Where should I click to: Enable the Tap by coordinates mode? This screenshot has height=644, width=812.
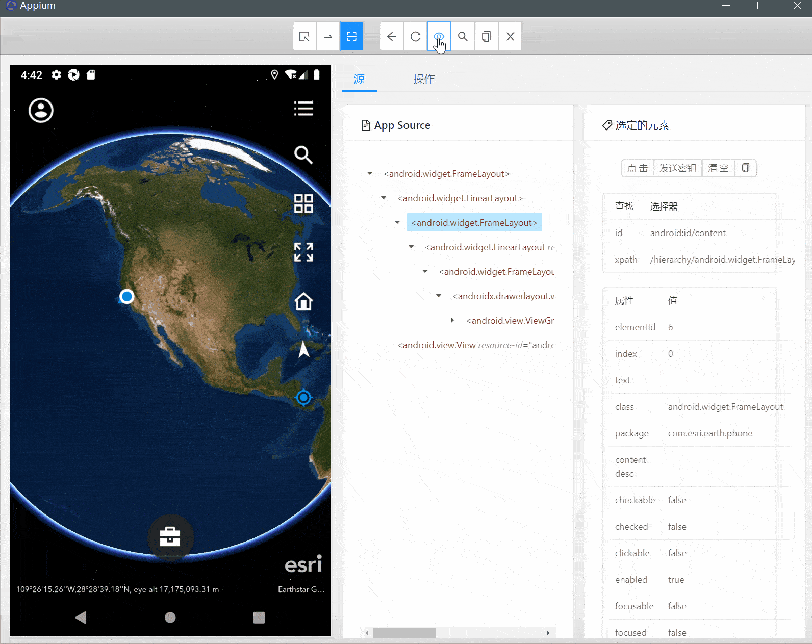[351, 36]
